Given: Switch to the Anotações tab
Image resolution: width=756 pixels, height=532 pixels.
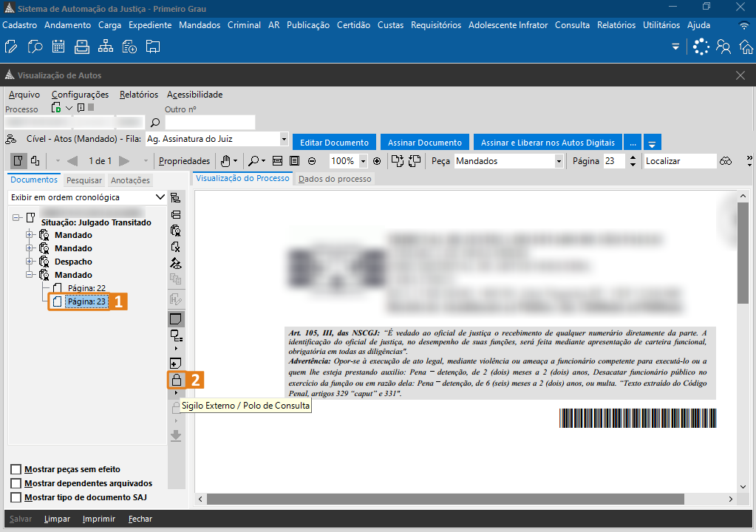Looking at the screenshot, I should click(130, 180).
